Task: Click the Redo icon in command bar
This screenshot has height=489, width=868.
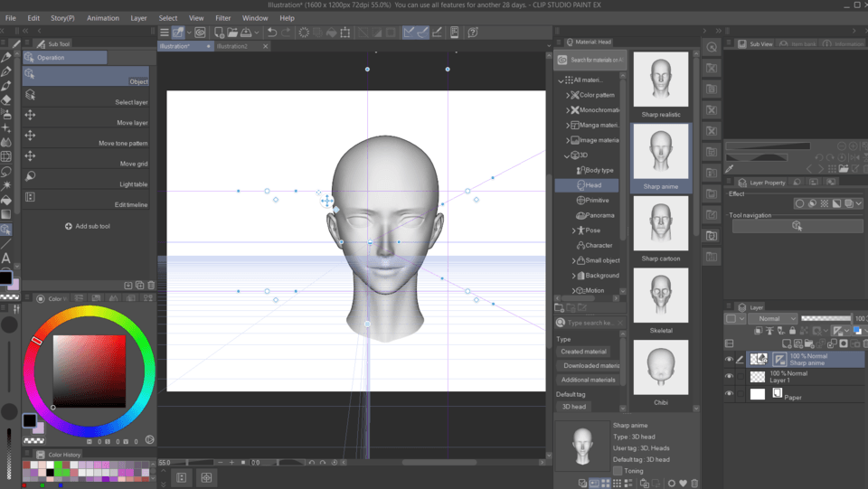Action: pos(286,33)
